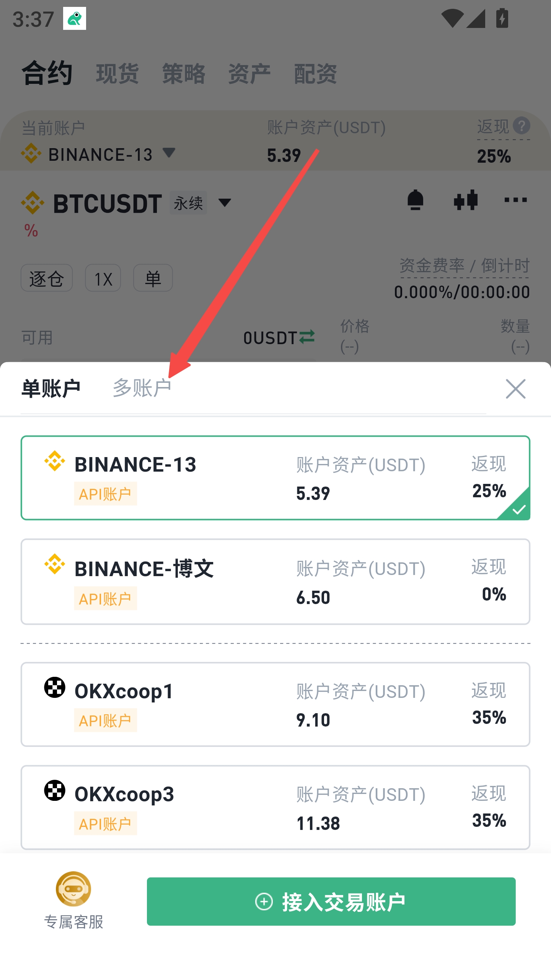
Task: Tap the frog app icon in status bar
Action: [x=75, y=18]
